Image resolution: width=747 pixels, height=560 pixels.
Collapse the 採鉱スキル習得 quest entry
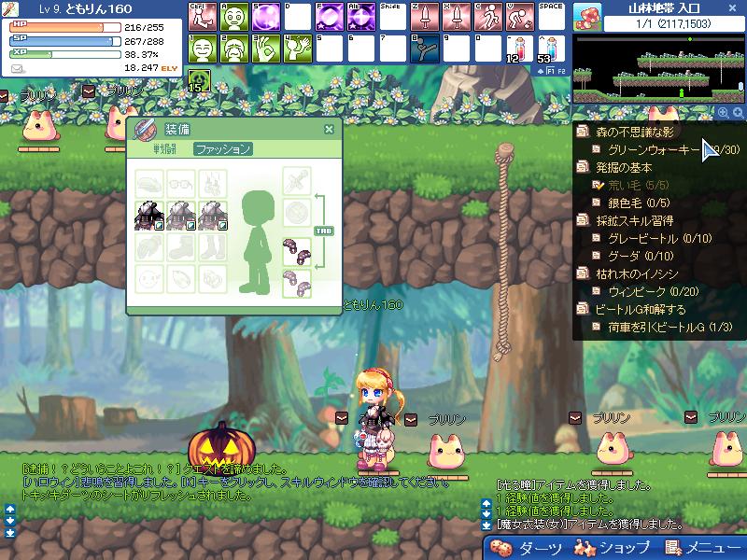click(582, 220)
